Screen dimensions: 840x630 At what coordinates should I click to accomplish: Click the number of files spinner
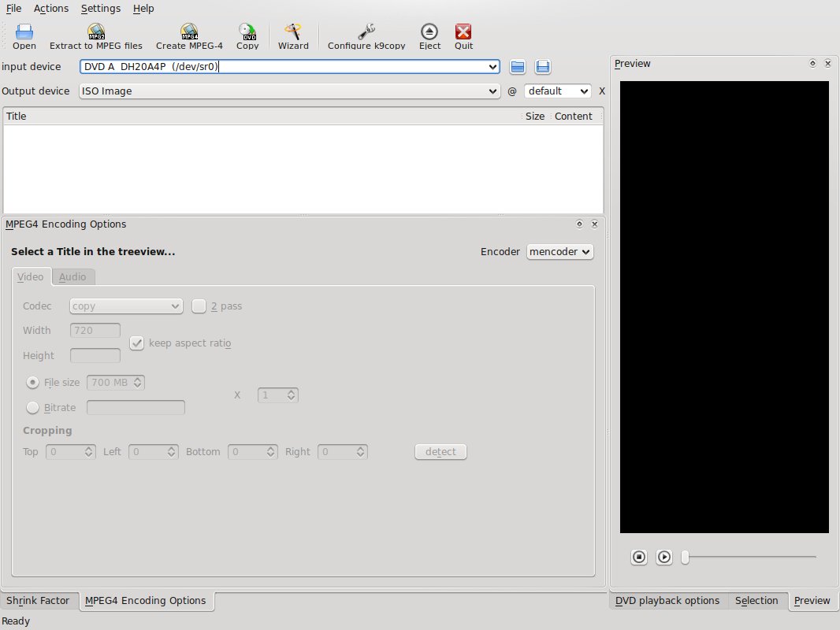click(278, 395)
